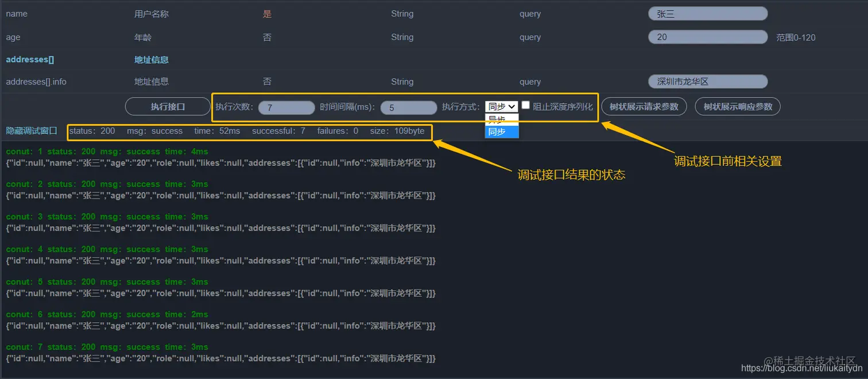The image size is (868, 379).
Task: Click the size: 109byte summary text
Action: [x=397, y=131]
